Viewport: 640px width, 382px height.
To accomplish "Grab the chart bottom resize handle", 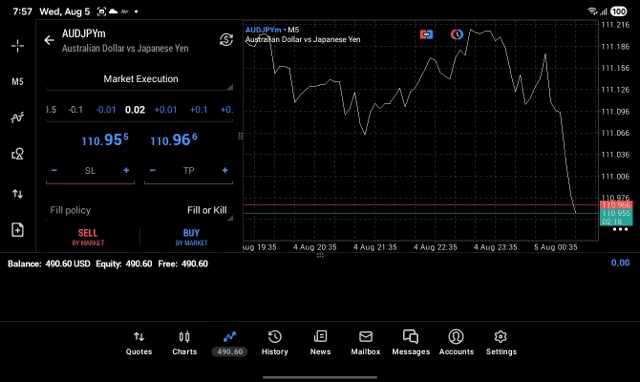I will point(320,255).
